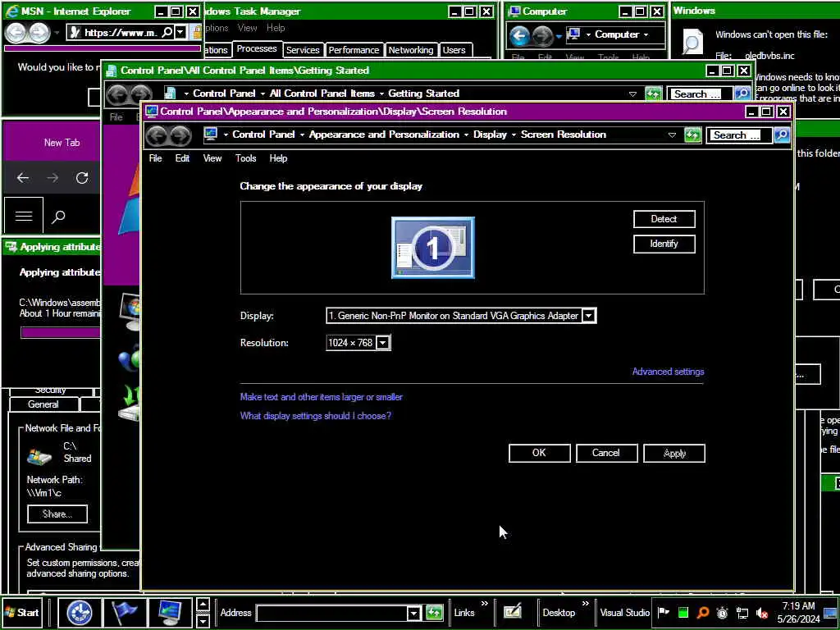Click OK in Screen Resolution window
The height and width of the screenshot is (630, 840).
coord(539,453)
